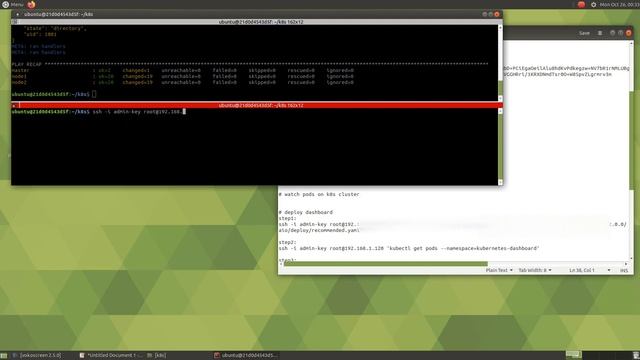Click the red title bar of the lower terminal pane
640x360 pixels.
click(x=260, y=105)
